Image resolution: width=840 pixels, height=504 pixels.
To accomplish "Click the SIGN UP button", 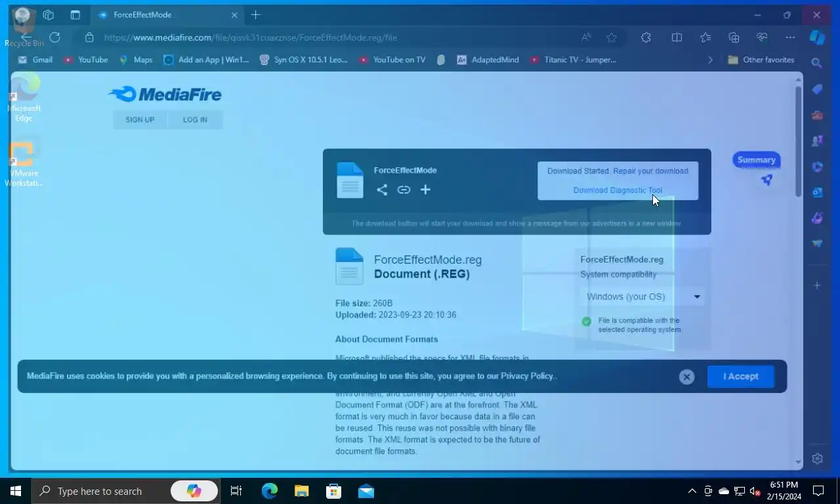I will [x=140, y=119].
